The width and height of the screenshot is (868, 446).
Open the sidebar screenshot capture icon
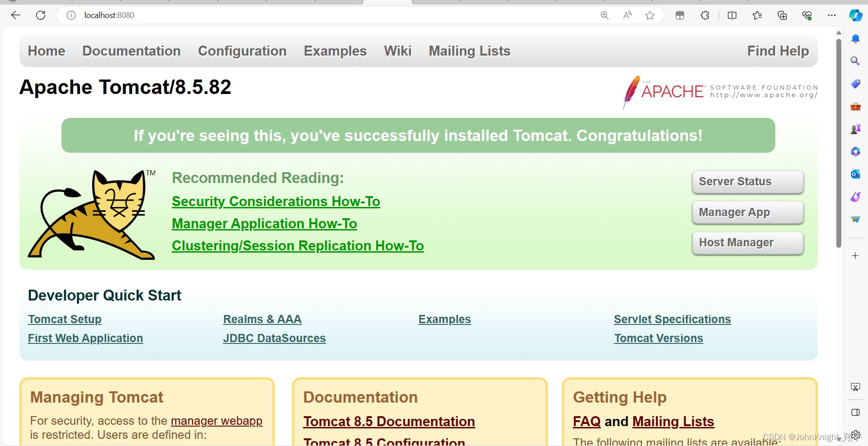855,387
